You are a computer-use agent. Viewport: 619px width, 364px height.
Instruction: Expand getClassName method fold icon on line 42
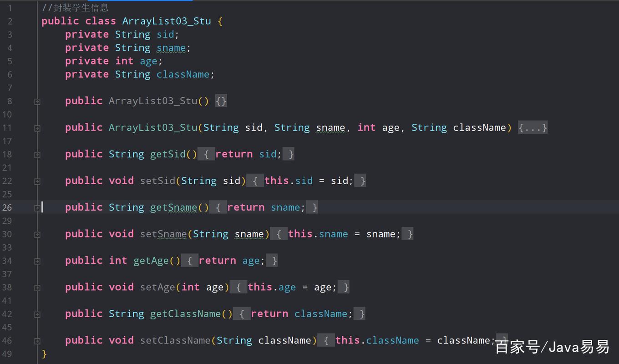point(37,314)
